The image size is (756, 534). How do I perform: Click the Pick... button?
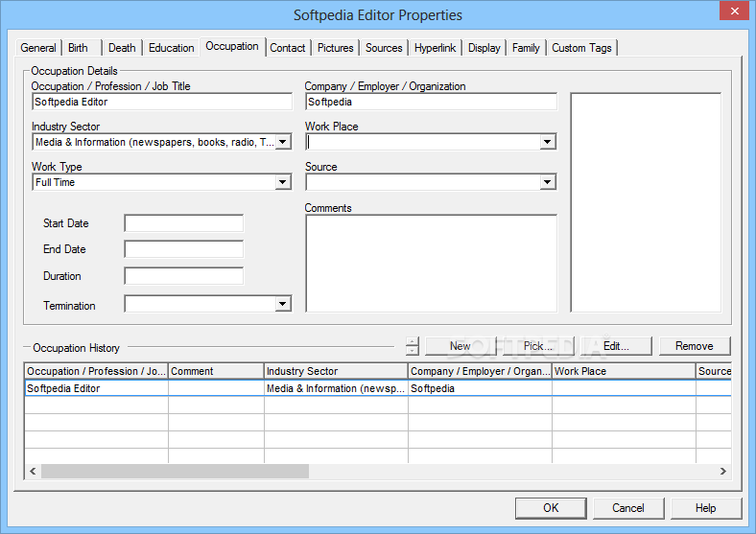[x=538, y=346]
